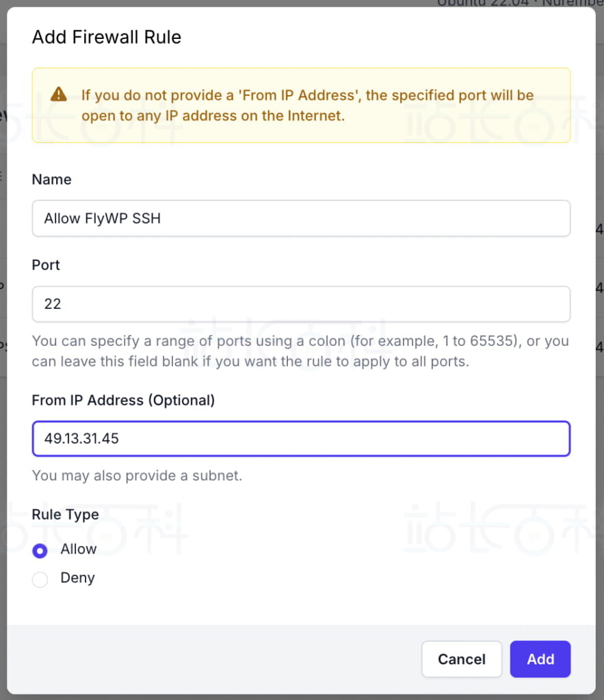
Task: Click the From IP Address input field
Action: (301, 439)
